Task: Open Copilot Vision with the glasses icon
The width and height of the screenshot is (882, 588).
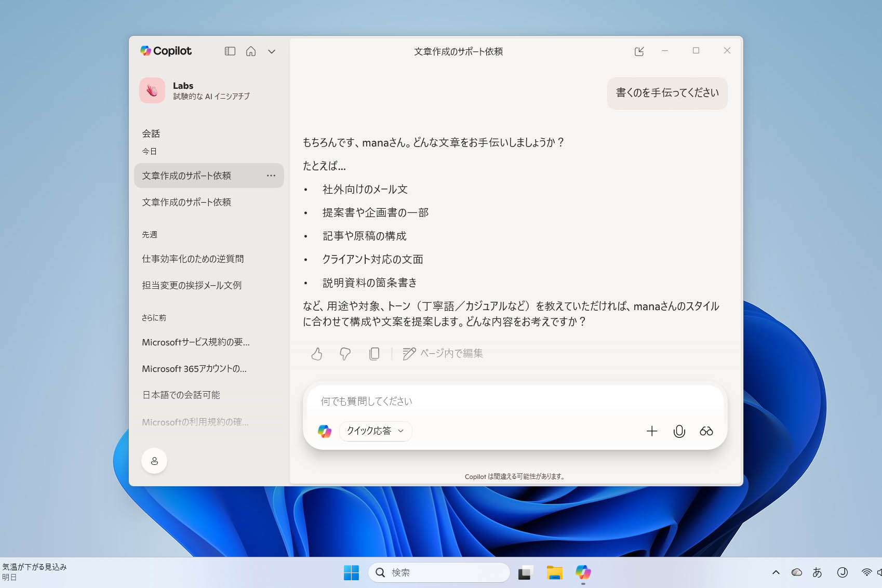Action: pyautogui.click(x=705, y=431)
